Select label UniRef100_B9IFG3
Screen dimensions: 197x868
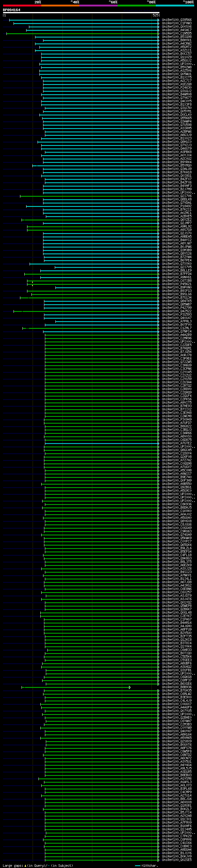[x=177, y=291]
